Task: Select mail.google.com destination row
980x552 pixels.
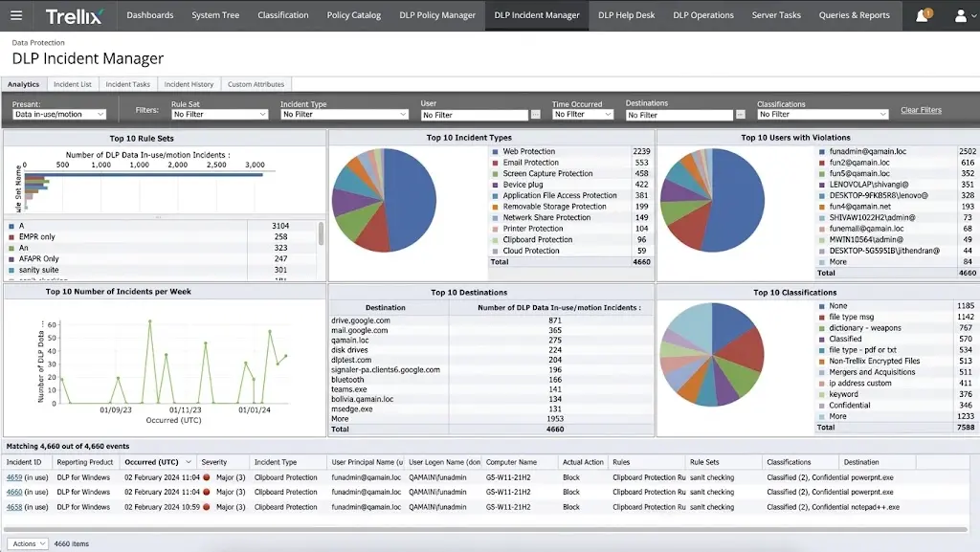Action: [491, 330]
